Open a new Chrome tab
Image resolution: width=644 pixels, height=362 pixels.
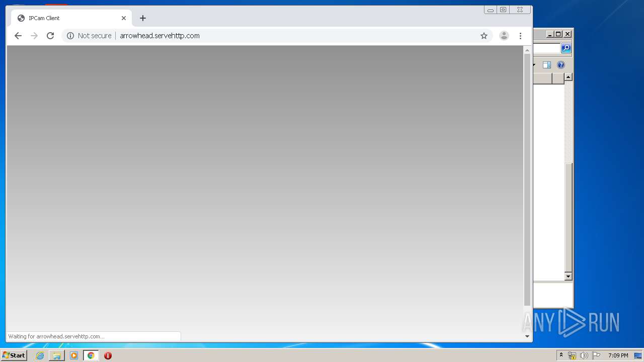click(x=143, y=18)
